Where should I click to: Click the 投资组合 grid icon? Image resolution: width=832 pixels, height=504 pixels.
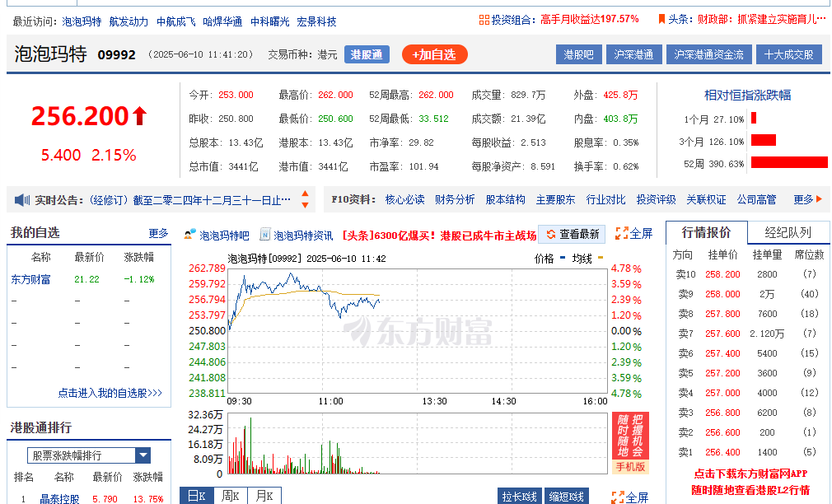484,20
